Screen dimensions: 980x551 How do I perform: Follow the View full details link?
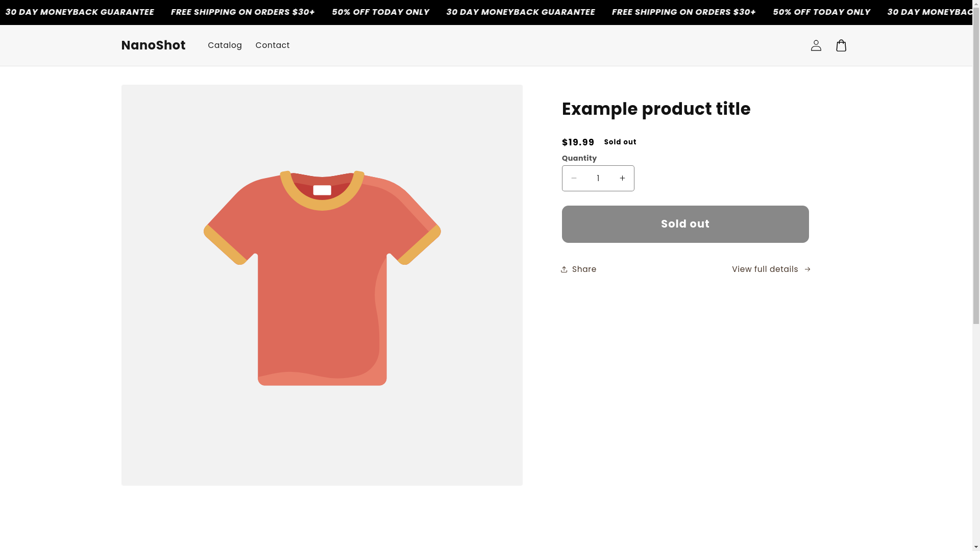(771, 269)
